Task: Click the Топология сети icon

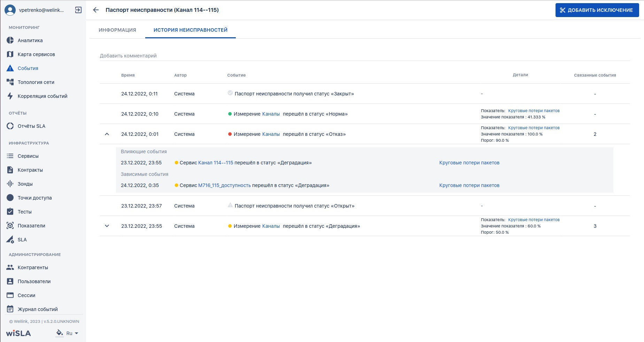Action: 10,82
